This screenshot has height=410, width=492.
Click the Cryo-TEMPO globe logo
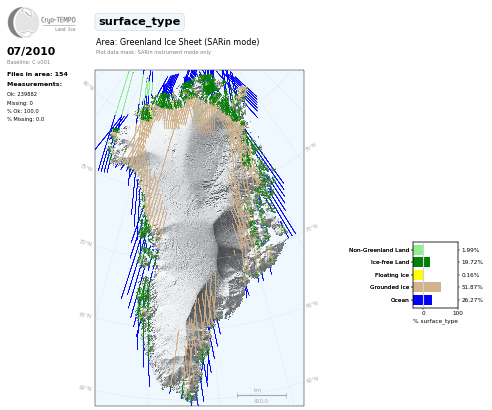[23, 22]
